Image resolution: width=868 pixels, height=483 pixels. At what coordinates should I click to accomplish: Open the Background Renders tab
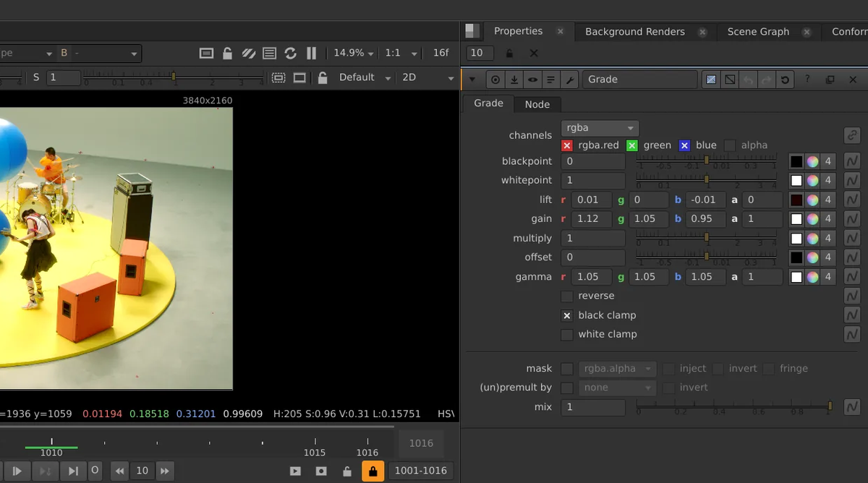(x=635, y=32)
